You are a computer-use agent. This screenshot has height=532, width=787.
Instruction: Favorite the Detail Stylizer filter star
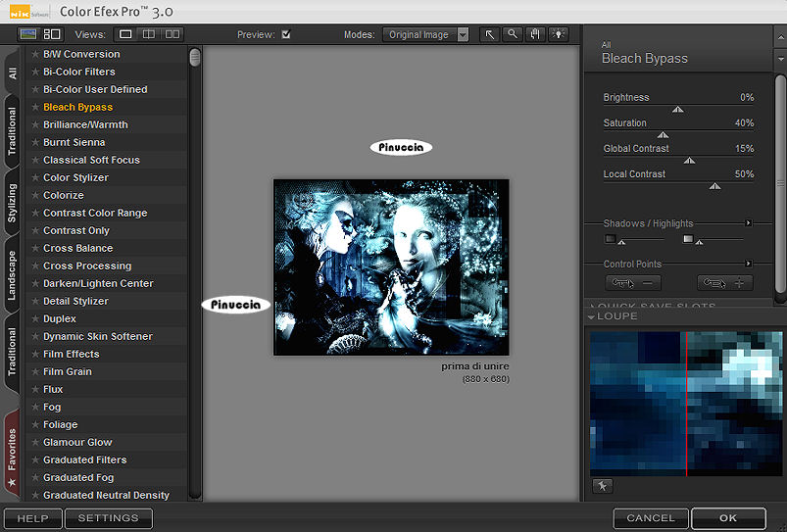[x=35, y=301]
